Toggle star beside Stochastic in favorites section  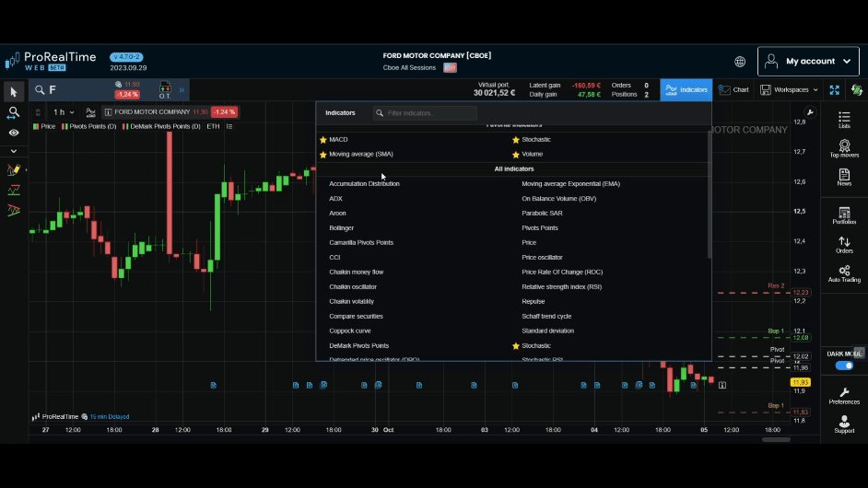click(x=516, y=140)
